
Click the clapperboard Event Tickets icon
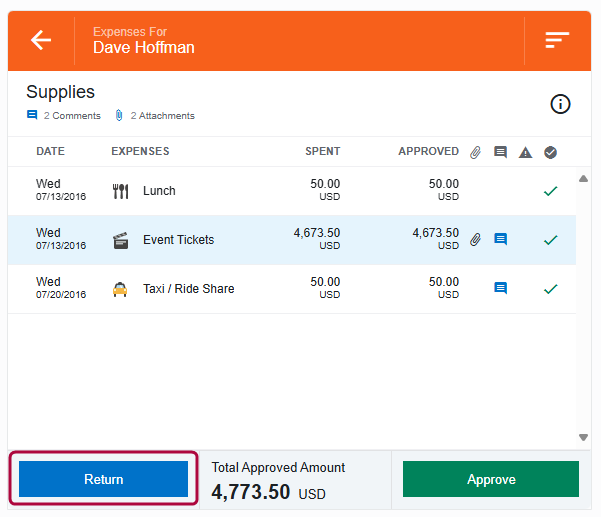point(121,240)
